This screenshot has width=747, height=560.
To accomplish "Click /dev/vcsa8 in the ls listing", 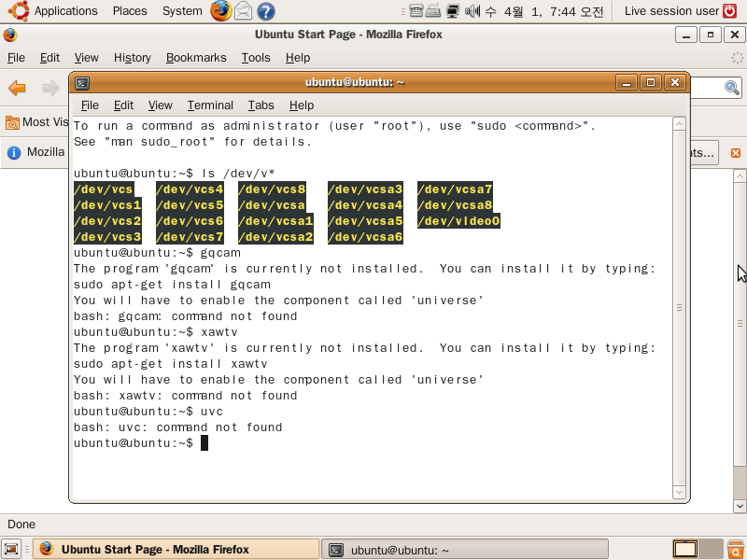I will coord(455,205).
